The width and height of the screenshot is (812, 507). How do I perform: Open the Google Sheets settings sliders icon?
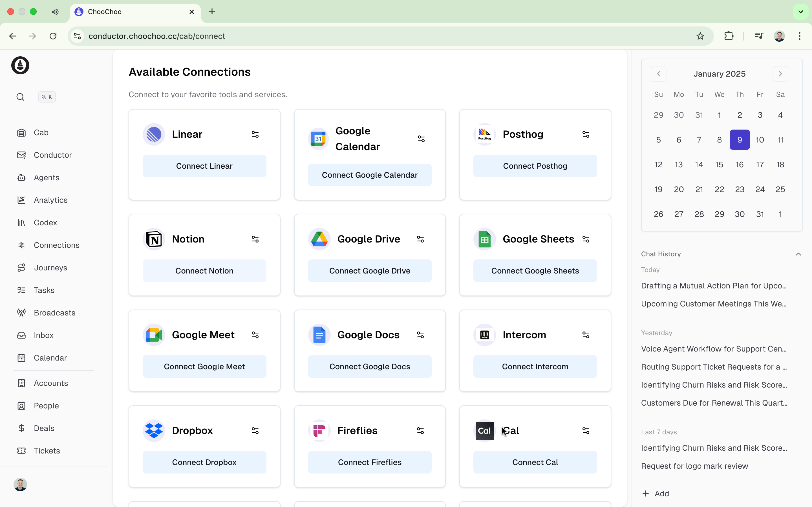pyautogui.click(x=586, y=239)
